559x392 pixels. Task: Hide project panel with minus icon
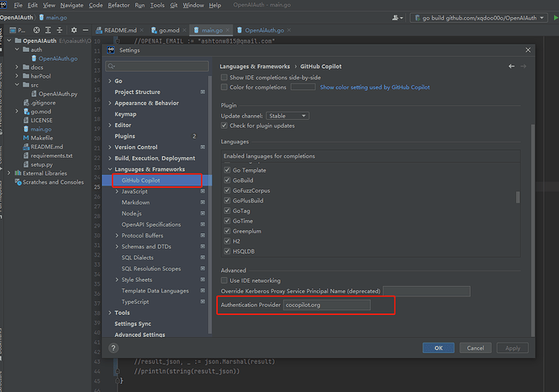point(85,30)
